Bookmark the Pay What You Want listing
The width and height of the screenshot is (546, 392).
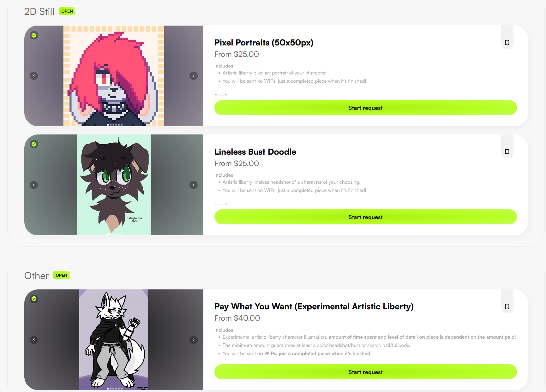click(507, 306)
